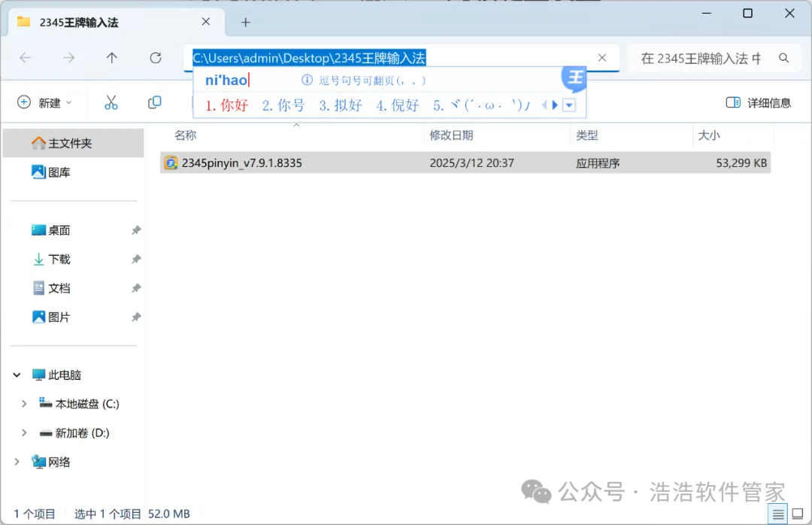Screen dimensions: 812x525
Task: Click the copy icon
Action: coord(154,102)
